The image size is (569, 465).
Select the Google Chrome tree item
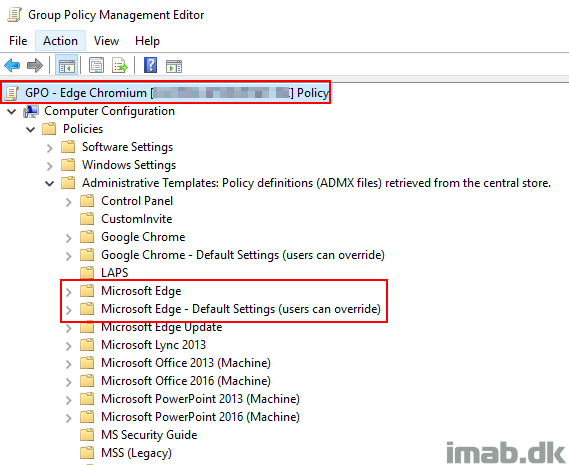(143, 237)
